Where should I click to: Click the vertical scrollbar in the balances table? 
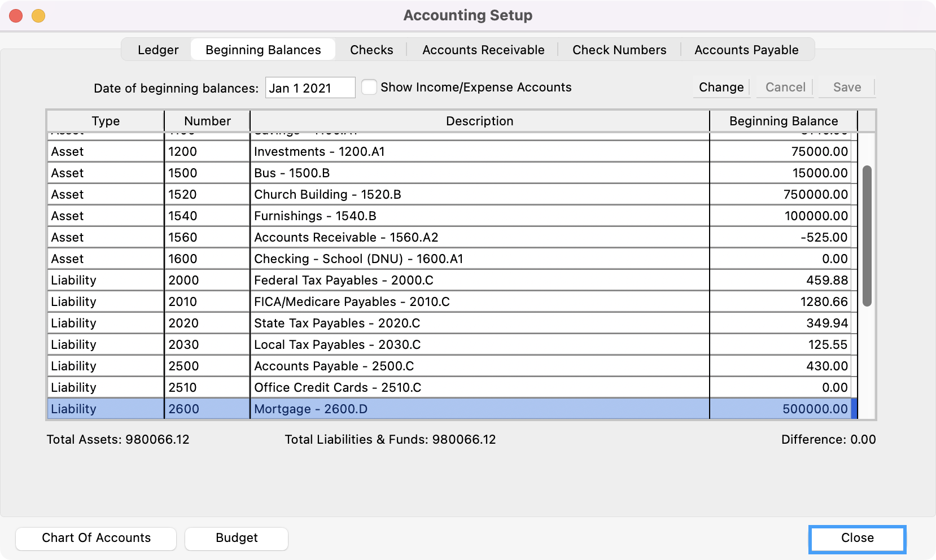point(867,236)
